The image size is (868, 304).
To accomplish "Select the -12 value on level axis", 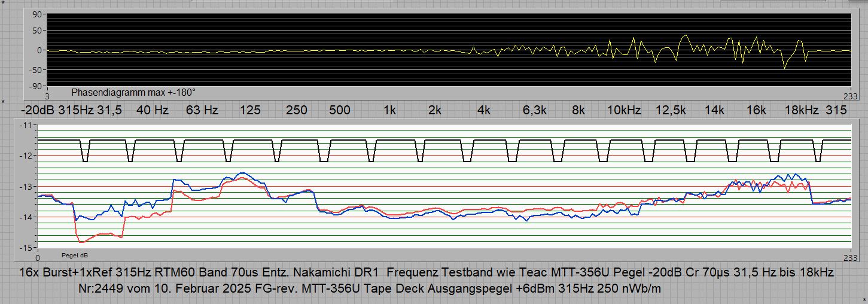I will click(27, 156).
